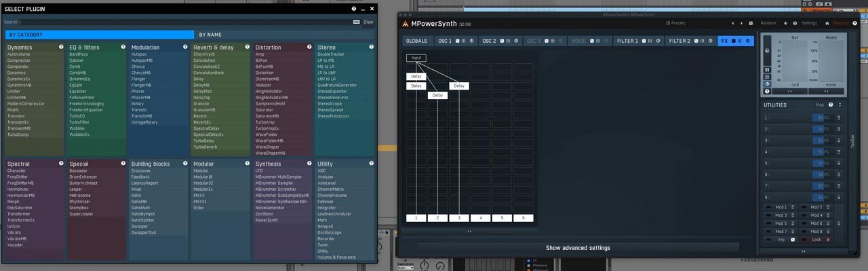Toggle OSC 2 power button
The image size is (868, 271).
coord(516,41)
